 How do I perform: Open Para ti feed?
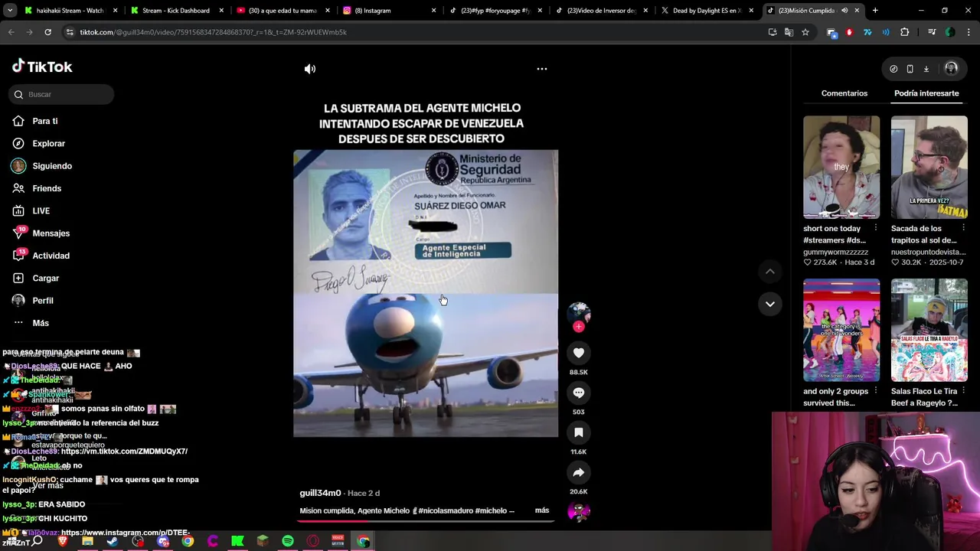(45, 121)
